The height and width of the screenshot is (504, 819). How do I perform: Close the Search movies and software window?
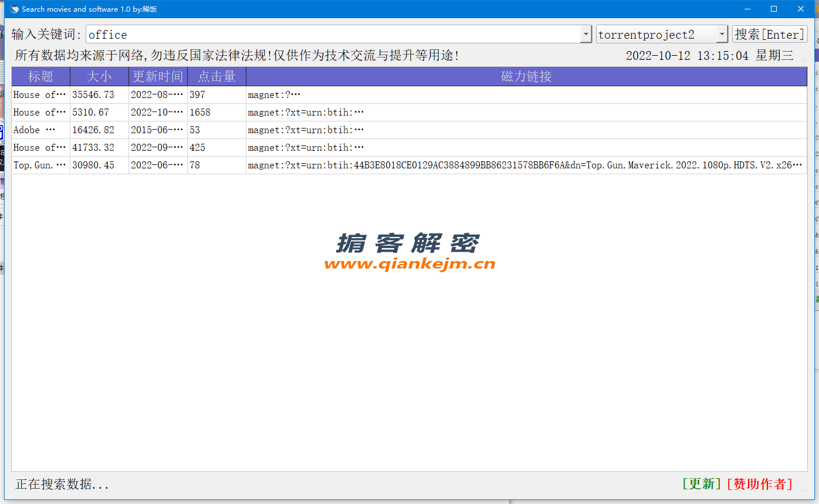(800, 9)
